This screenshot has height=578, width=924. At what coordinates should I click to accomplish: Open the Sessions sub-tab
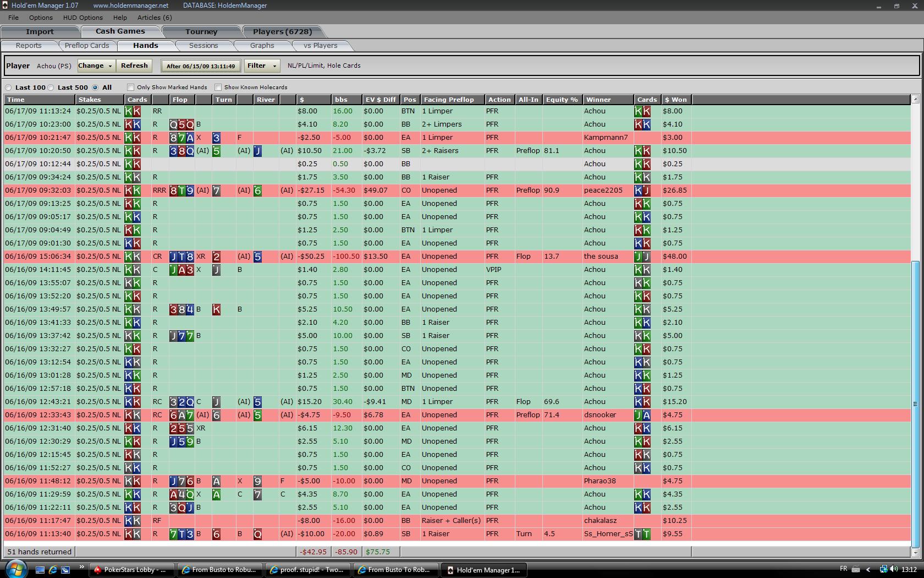tap(204, 46)
